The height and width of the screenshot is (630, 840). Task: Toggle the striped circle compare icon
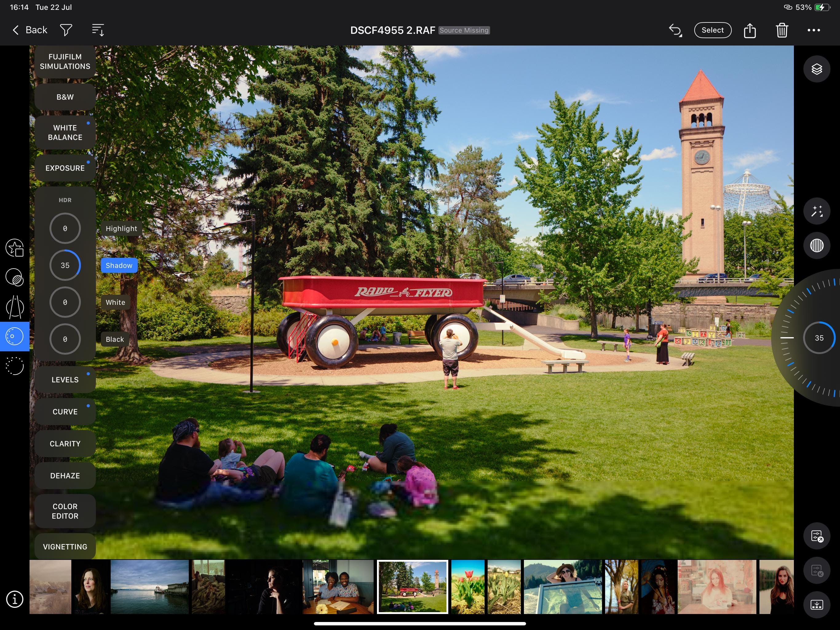tap(817, 245)
